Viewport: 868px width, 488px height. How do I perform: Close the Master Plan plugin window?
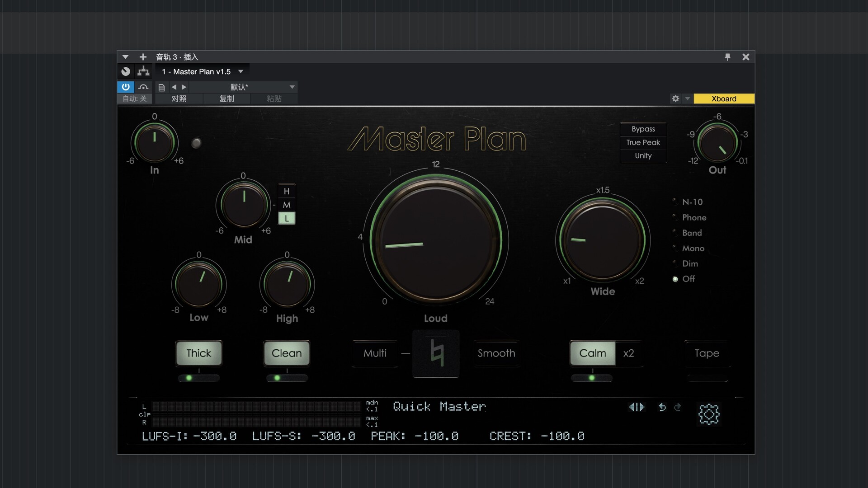click(x=746, y=57)
